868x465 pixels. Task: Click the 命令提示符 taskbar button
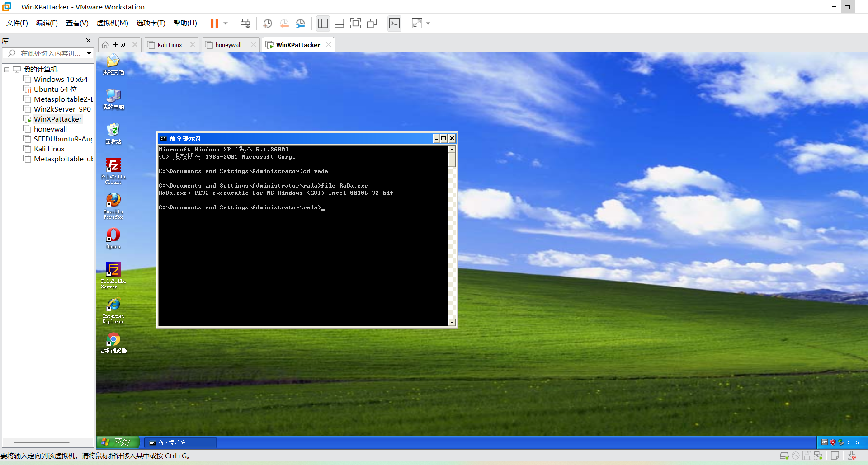point(180,443)
